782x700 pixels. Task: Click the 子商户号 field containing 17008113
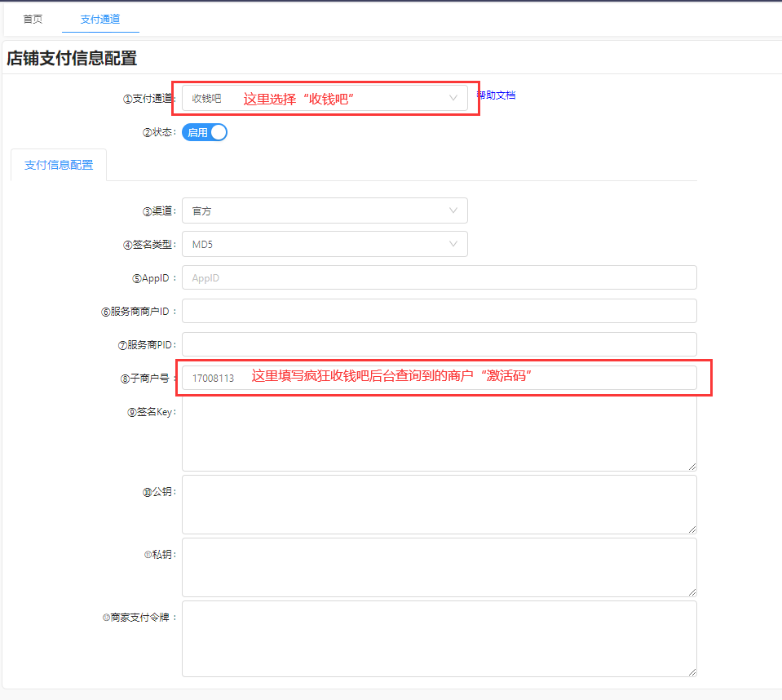[440, 378]
